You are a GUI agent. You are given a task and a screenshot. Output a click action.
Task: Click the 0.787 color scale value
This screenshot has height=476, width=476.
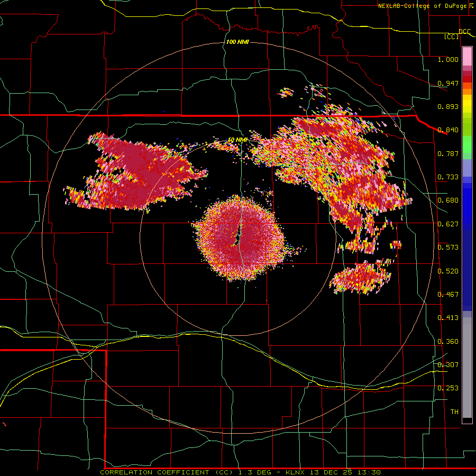pos(448,153)
